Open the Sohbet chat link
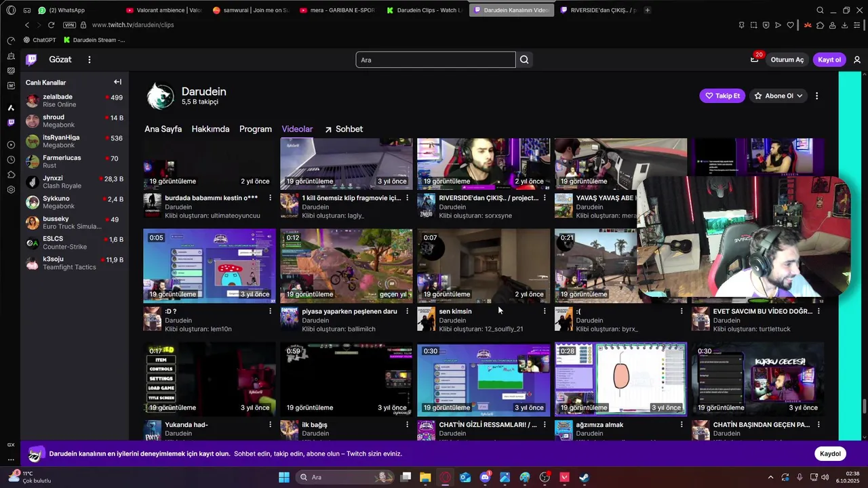The image size is (868, 488). [x=343, y=129]
